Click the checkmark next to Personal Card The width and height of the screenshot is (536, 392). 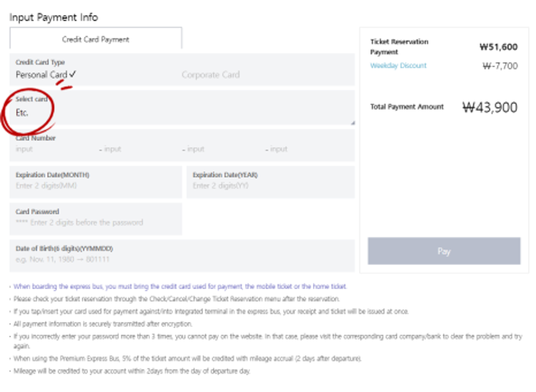(x=72, y=74)
